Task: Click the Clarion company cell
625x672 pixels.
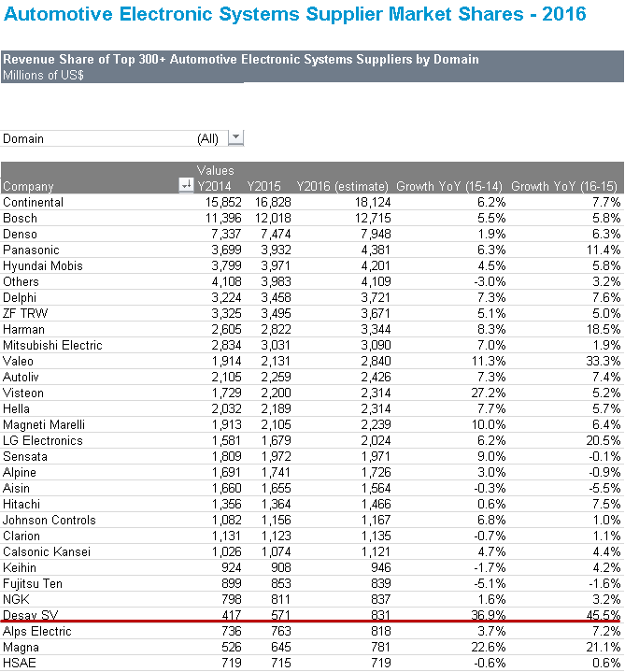Action: tap(21, 536)
